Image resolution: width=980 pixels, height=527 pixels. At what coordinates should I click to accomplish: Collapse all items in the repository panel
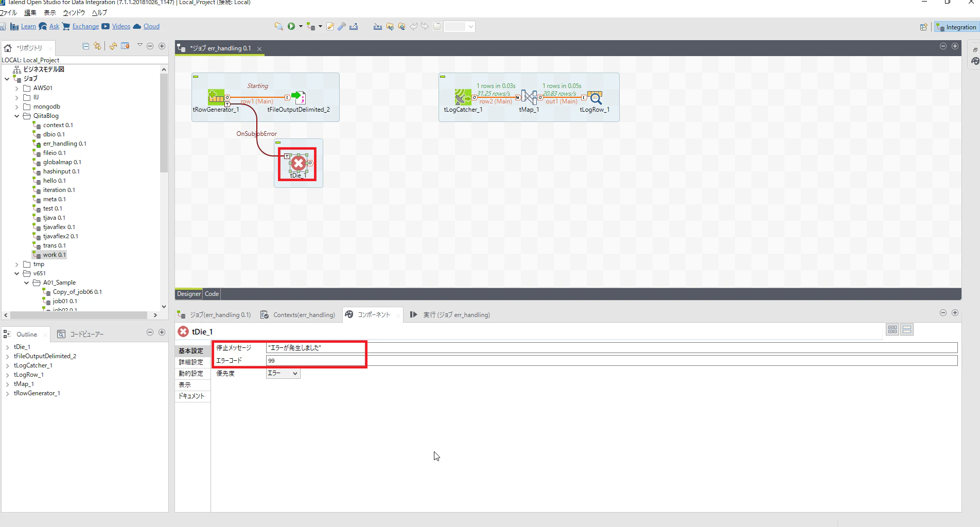tap(86, 46)
